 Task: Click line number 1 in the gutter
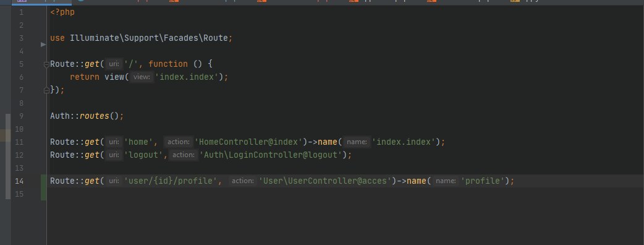(x=21, y=12)
